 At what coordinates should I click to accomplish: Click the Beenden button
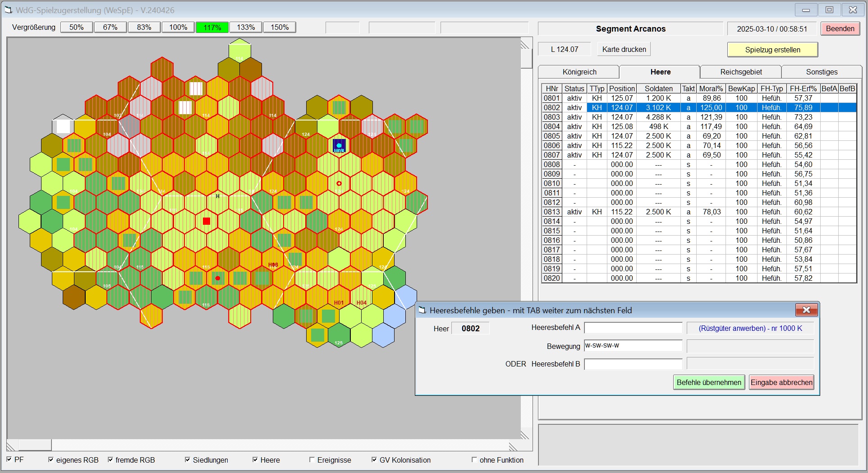[x=840, y=28]
